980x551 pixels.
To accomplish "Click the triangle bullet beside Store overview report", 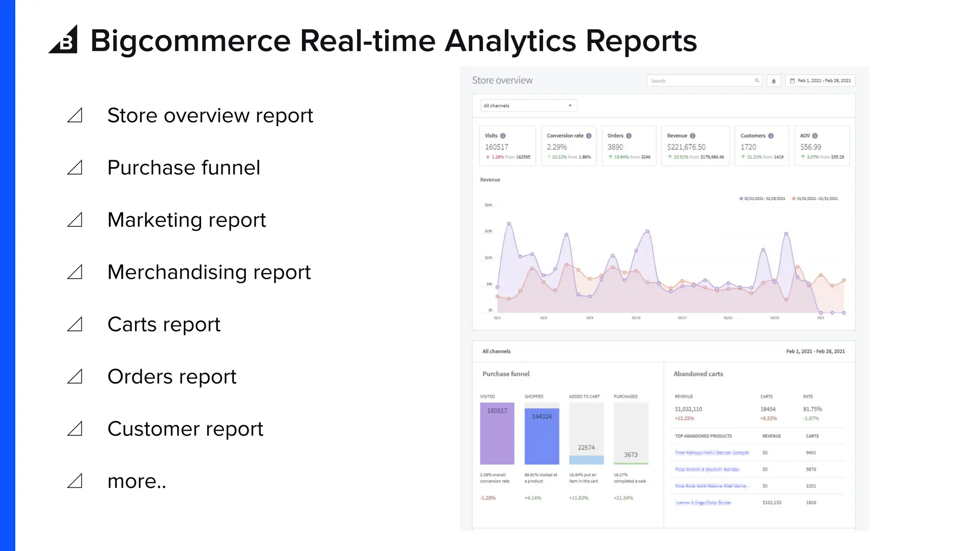I will coord(75,115).
